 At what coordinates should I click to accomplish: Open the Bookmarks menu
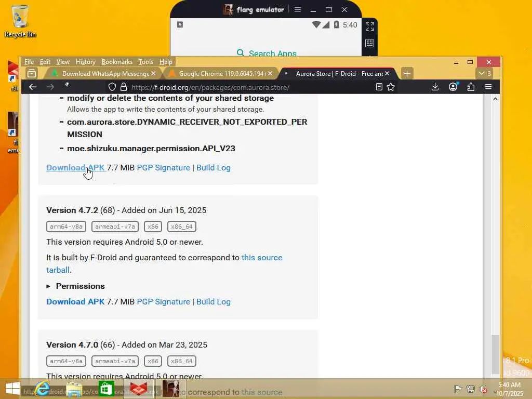click(117, 62)
